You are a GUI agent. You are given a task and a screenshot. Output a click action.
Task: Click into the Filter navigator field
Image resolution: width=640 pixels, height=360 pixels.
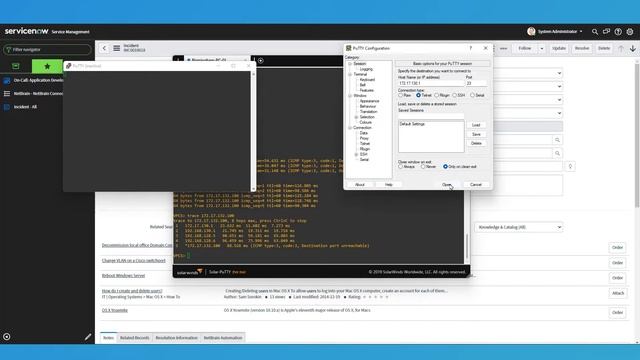[47, 49]
